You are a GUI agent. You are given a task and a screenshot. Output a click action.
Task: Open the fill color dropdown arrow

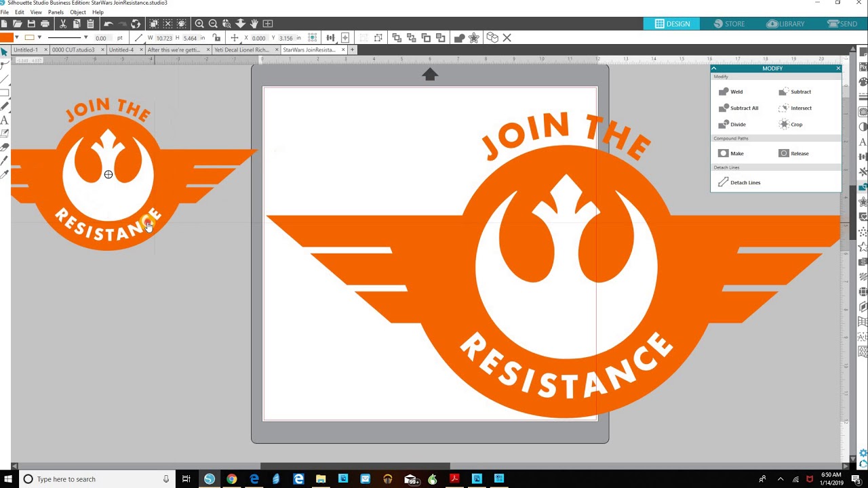click(x=18, y=37)
